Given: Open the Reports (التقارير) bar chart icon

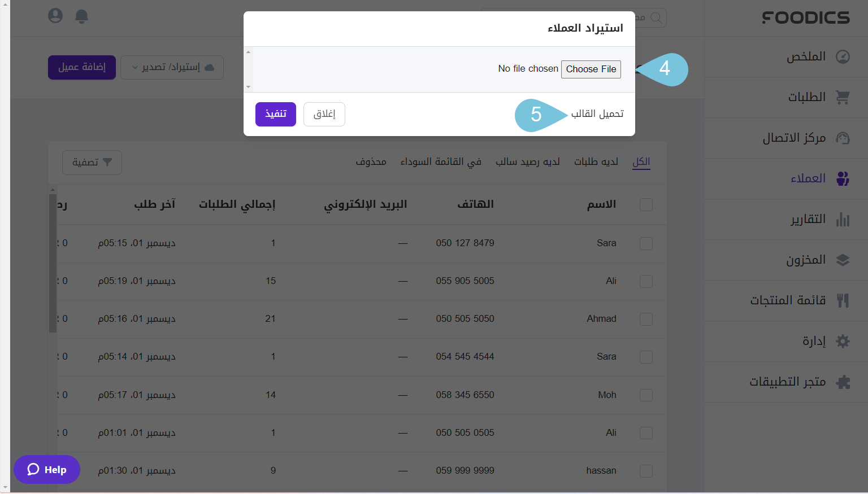Looking at the screenshot, I should 843,219.
